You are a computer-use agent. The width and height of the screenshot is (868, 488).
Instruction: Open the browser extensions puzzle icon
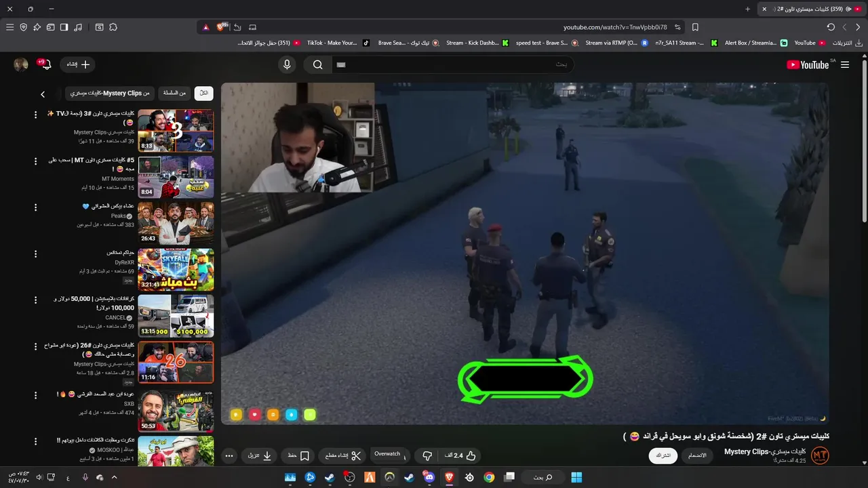coord(113,27)
